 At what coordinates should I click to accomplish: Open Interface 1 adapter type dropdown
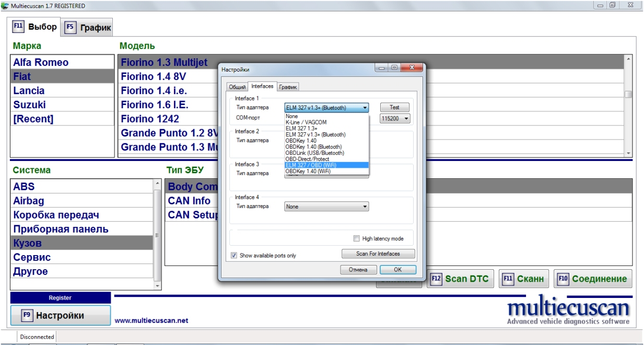tap(326, 108)
